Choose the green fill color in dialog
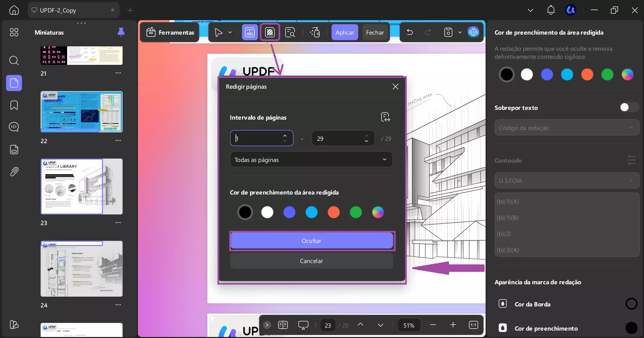 point(356,212)
